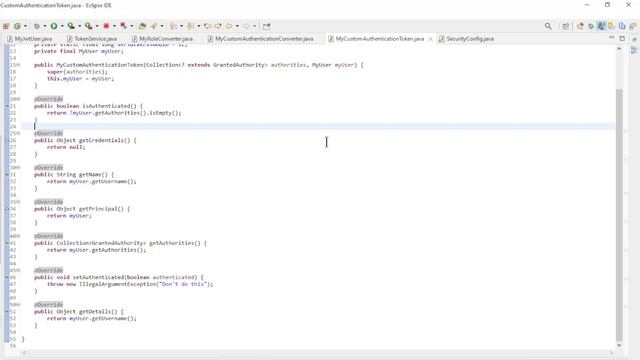Switch to the MyJwtUser.java tab
This screenshot has height=360, width=640.
click(x=30, y=39)
